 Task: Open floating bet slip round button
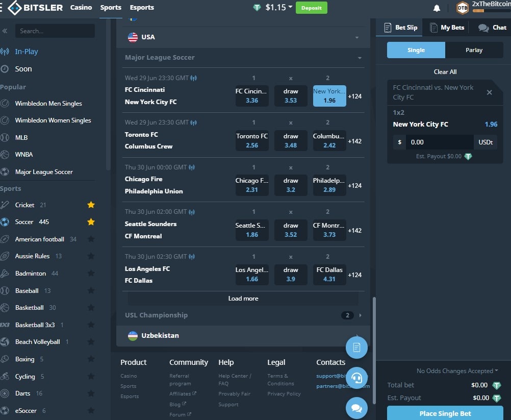[356, 348]
